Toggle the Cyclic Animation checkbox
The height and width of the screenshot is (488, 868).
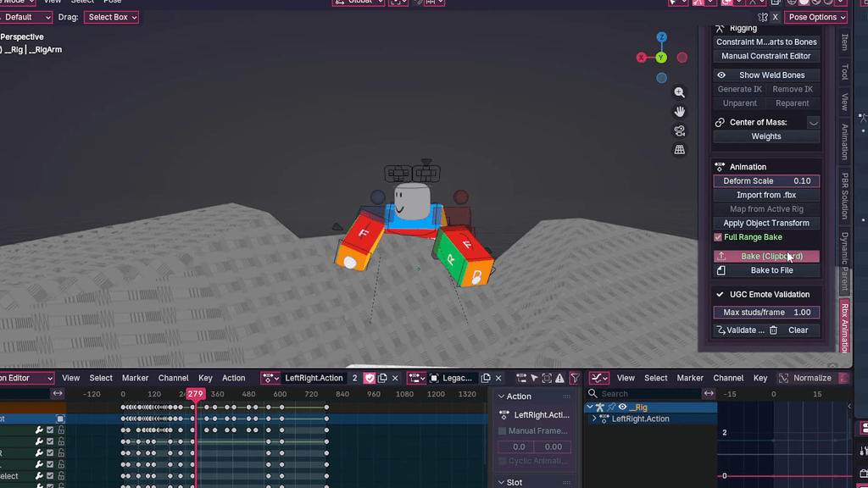point(503,461)
